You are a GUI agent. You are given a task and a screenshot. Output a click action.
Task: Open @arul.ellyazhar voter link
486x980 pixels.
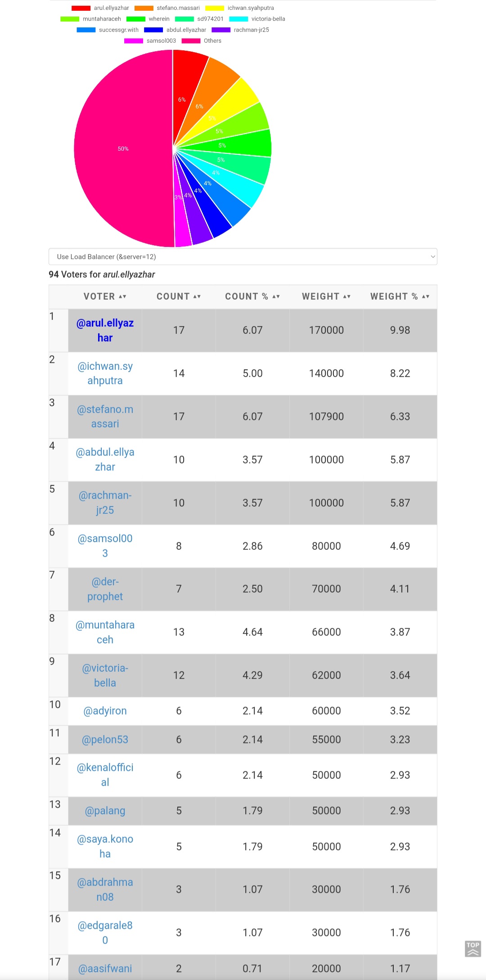[x=105, y=330]
